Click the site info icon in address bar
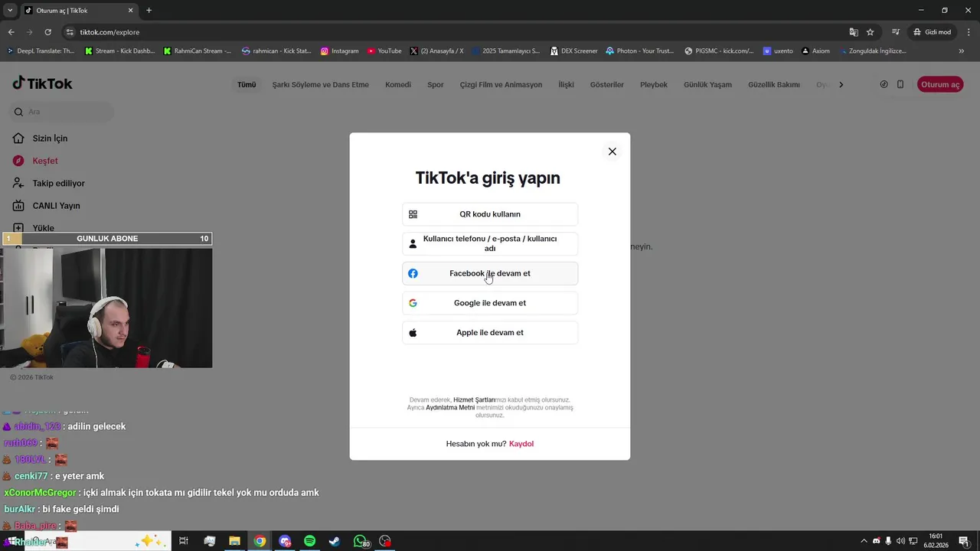 click(x=70, y=32)
